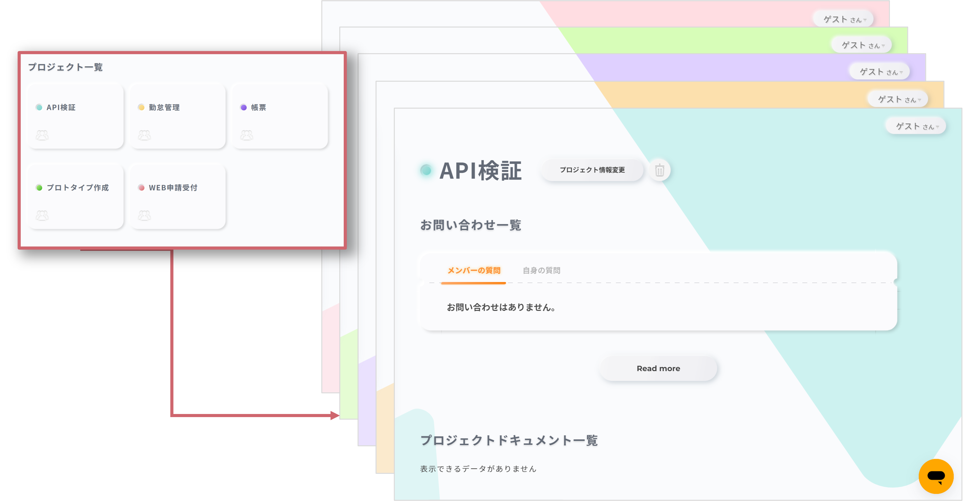
Task: Click members icon on 帳票 card
Action: point(246,135)
